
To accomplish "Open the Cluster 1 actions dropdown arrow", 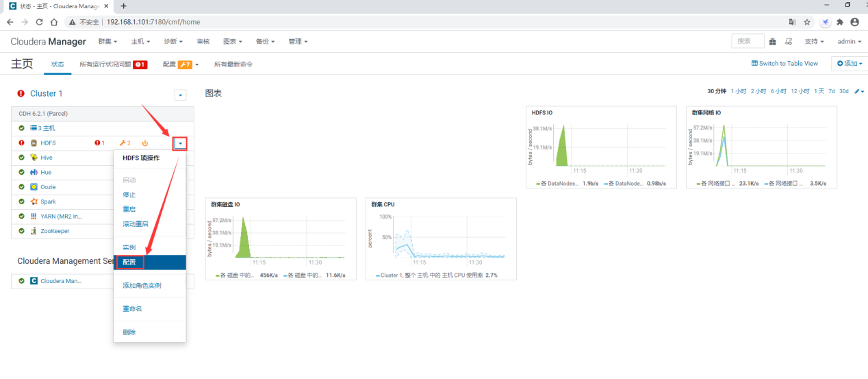I will coord(181,95).
